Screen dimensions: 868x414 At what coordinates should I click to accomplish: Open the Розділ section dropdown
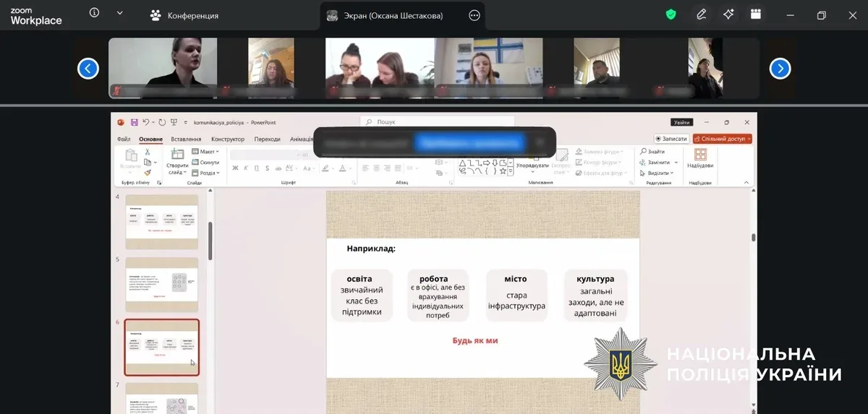[x=205, y=173]
